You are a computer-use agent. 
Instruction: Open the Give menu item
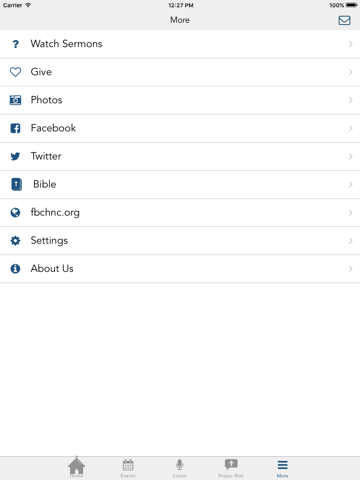(180, 72)
